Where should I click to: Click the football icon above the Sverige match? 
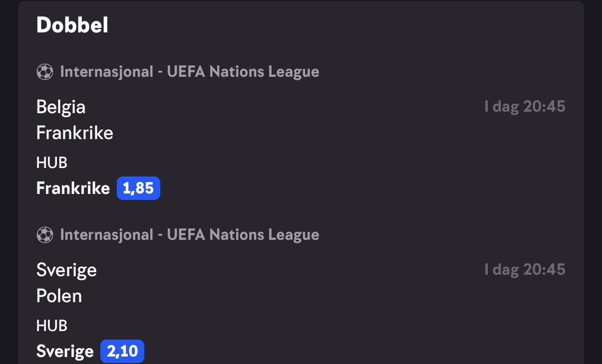(45, 235)
